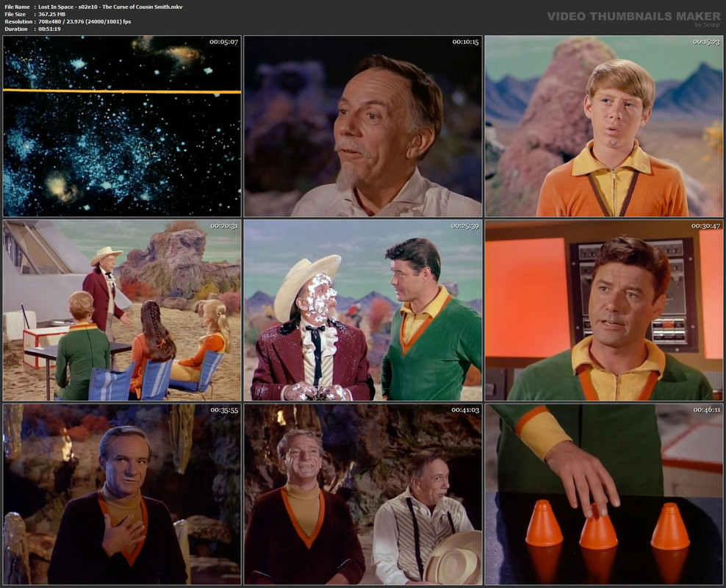Image resolution: width=726 pixels, height=588 pixels.
Task: Open the two men cave thumbnail at 00:41:03
Action: pyautogui.click(x=363, y=494)
